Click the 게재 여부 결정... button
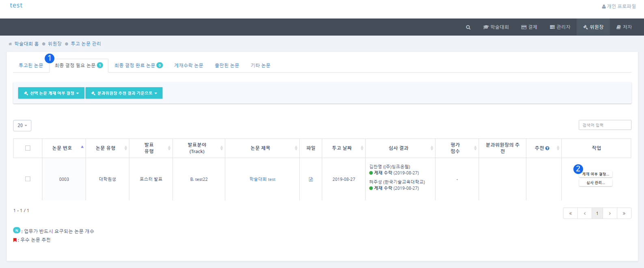The width and height of the screenshot is (644, 268). pos(596,174)
